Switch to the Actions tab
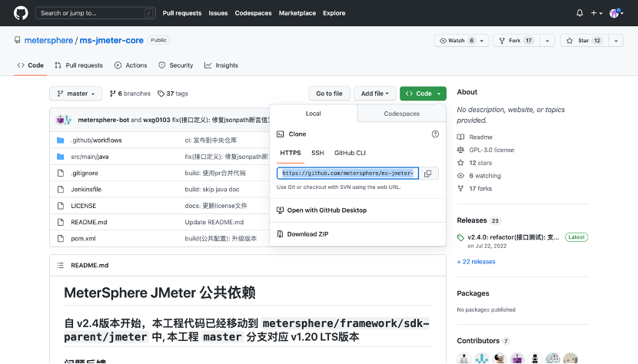 [x=131, y=65]
